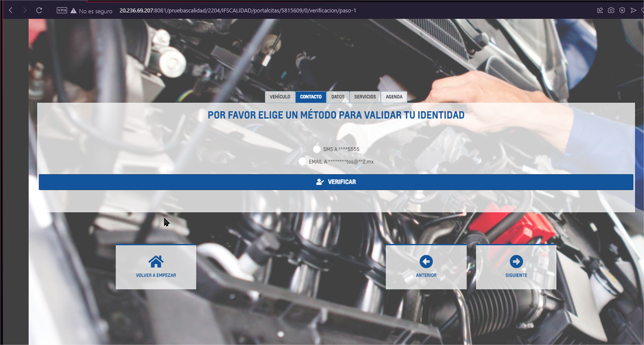This screenshot has width=644, height=345.
Task: Open the Vehículo tab
Action: click(x=280, y=96)
